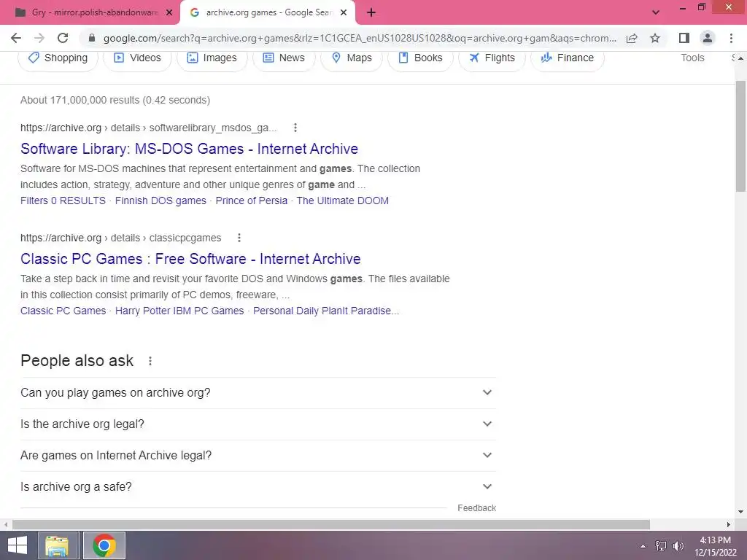Click the vertical scrollbar thumb

(740, 136)
